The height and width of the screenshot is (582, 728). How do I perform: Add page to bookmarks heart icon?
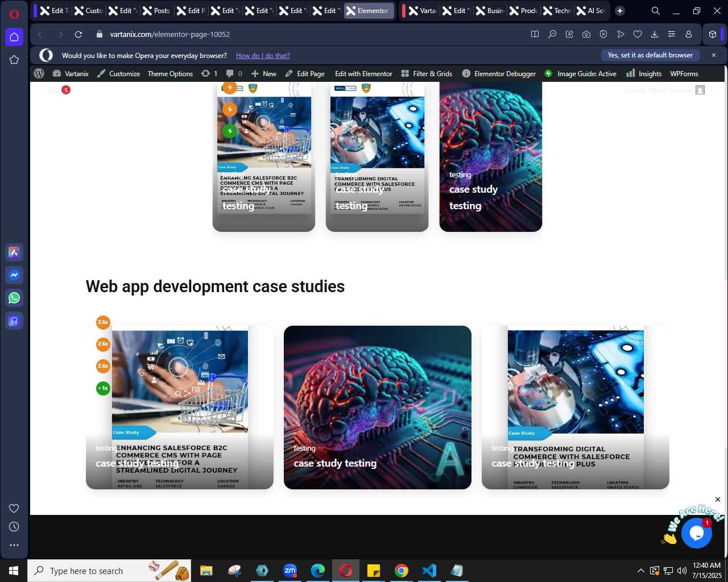[x=638, y=34]
